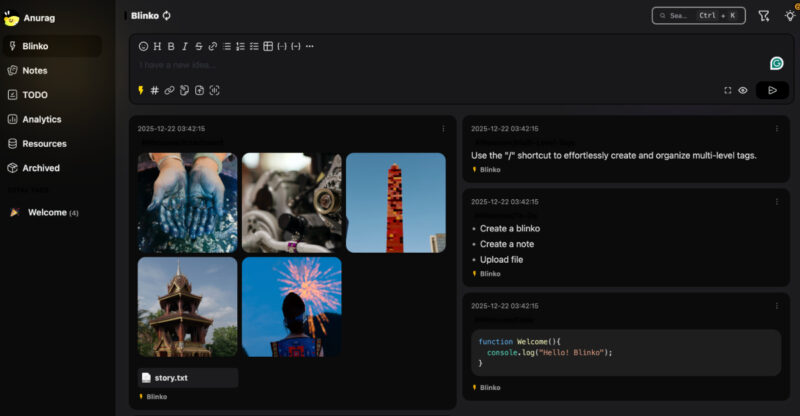Open the engine machinery image
Image resolution: width=800 pixels, height=416 pixels.
click(292, 203)
